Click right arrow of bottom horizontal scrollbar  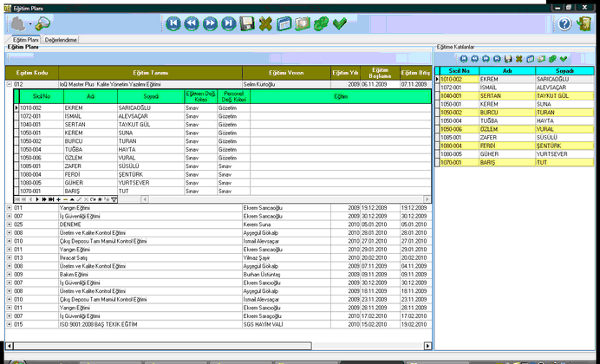point(428,346)
